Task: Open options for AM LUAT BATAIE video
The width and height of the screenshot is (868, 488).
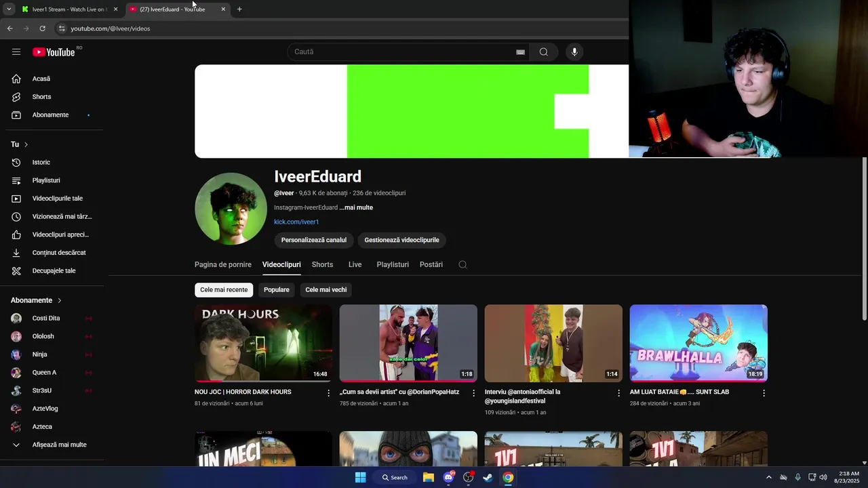Action: (764, 393)
